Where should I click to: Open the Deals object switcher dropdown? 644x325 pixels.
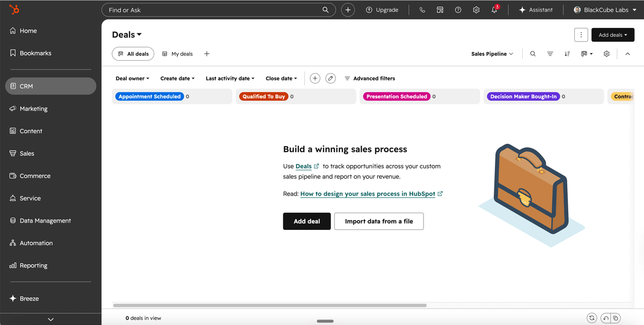[x=127, y=34]
